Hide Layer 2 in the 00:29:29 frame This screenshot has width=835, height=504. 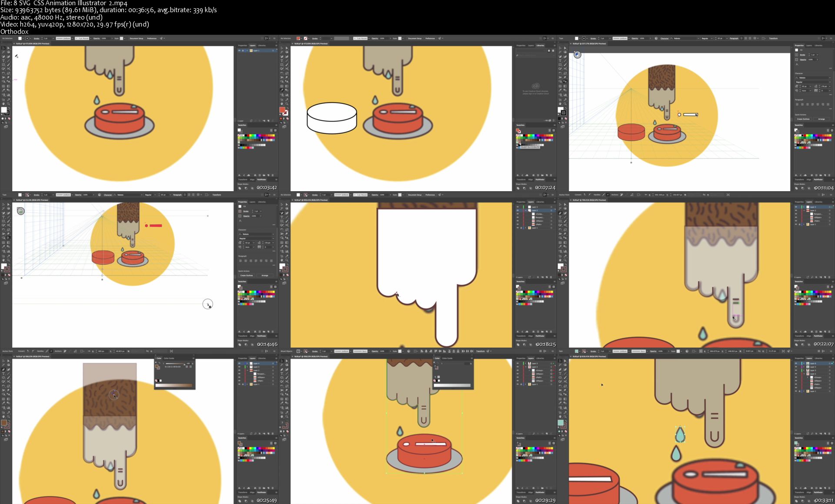(518, 367)
